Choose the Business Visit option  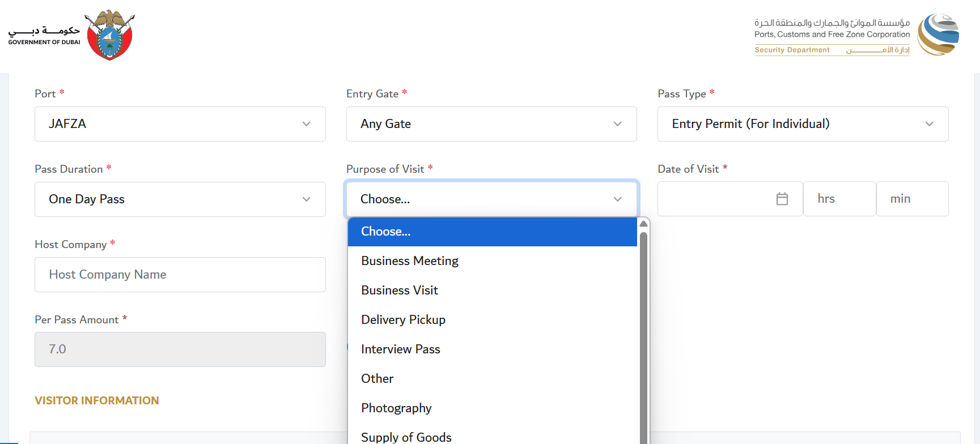400,291
